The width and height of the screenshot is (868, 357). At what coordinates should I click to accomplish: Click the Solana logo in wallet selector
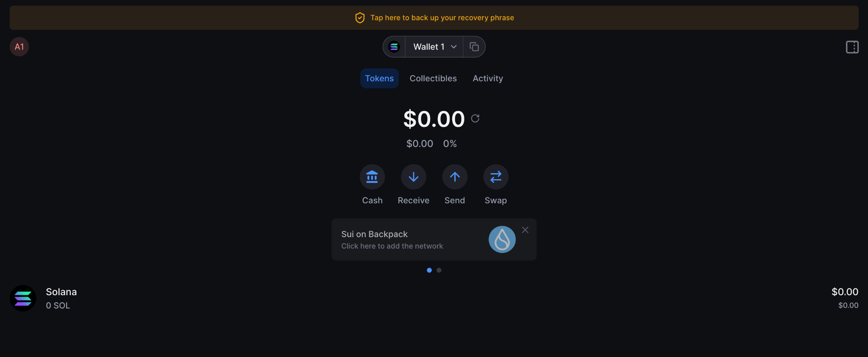tap(394, 47)
